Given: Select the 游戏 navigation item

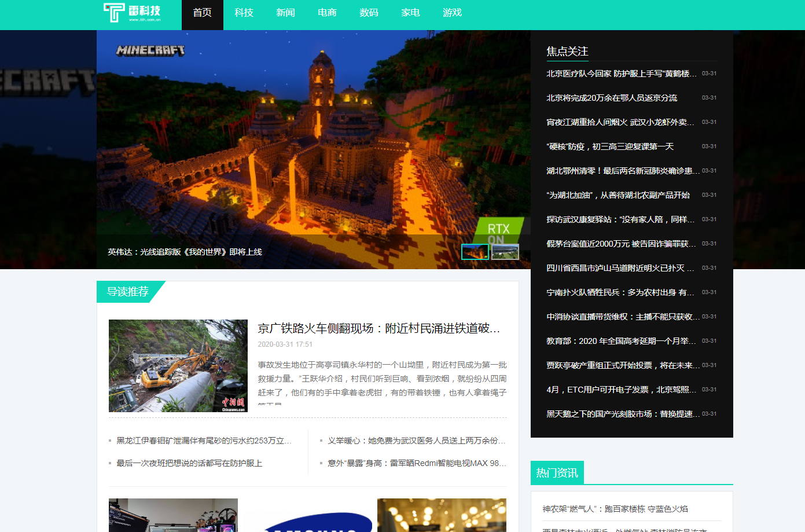Looking at the screenshot, I should 453,13.
